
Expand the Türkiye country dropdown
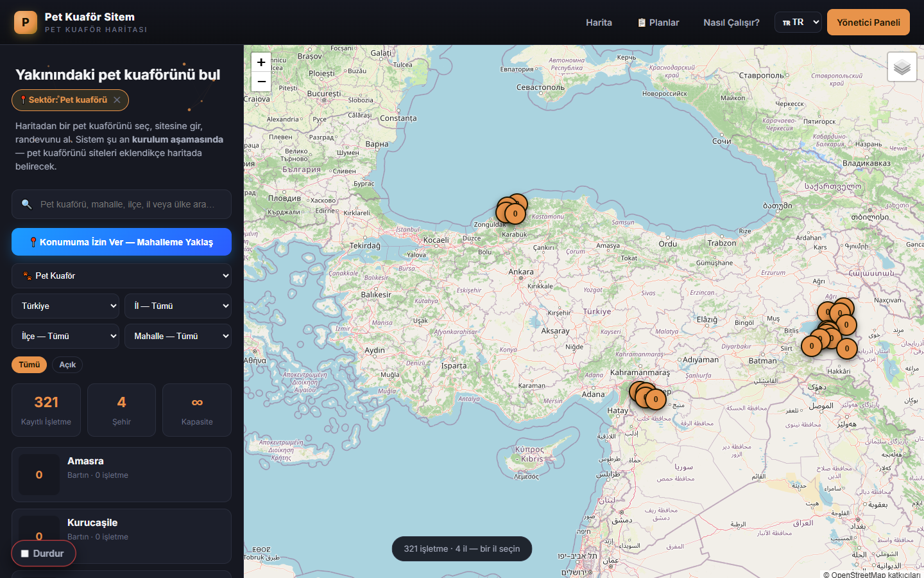pos(65,306)
